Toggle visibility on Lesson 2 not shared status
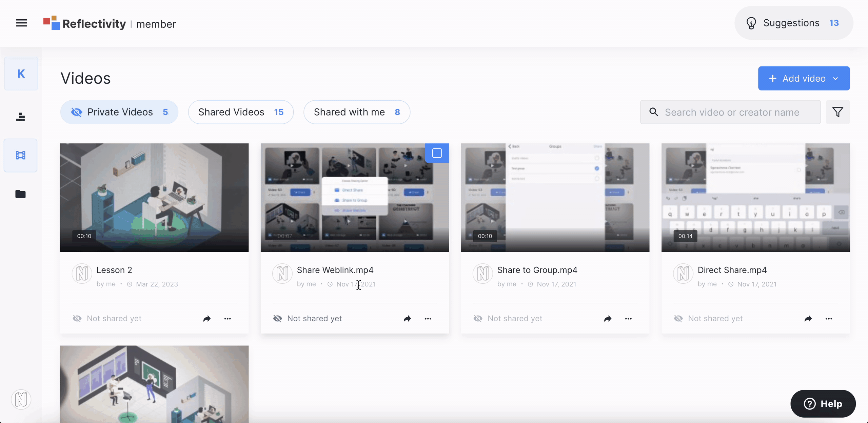The height and width of the screenshot is (423, 868). (x=77, y=318)
